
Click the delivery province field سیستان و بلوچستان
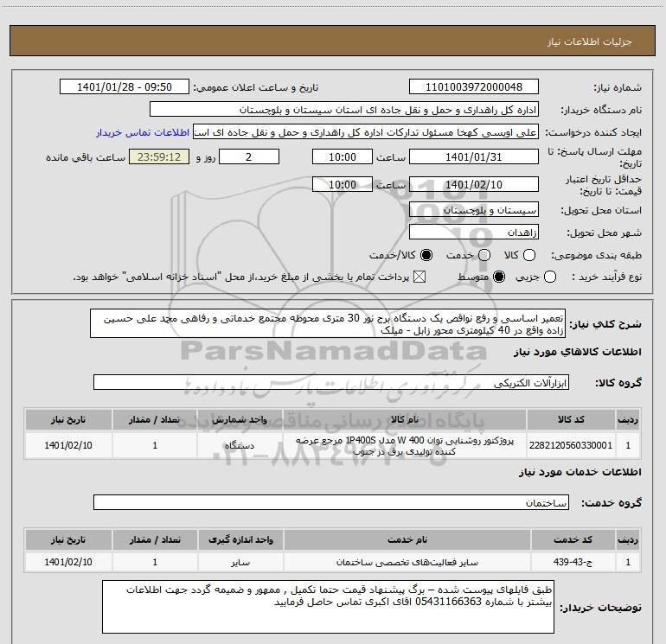pyautogui.click(x=474, y=210)
